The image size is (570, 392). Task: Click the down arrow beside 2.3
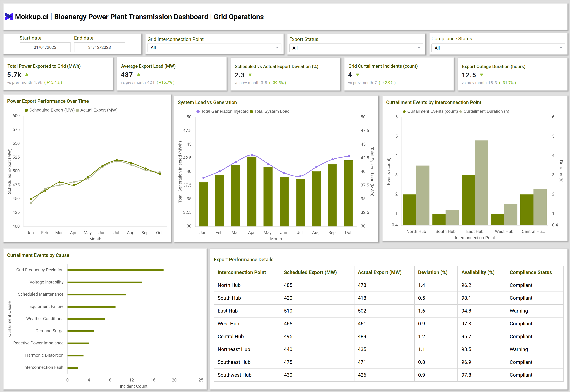coord(250,75)
